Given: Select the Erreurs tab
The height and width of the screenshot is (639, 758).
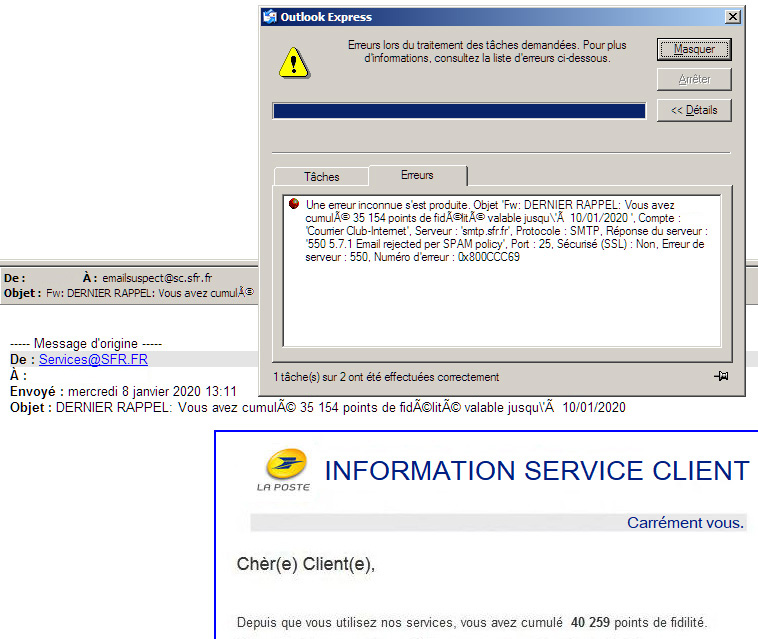Looking at the screenshot, I should pos(417,175).
